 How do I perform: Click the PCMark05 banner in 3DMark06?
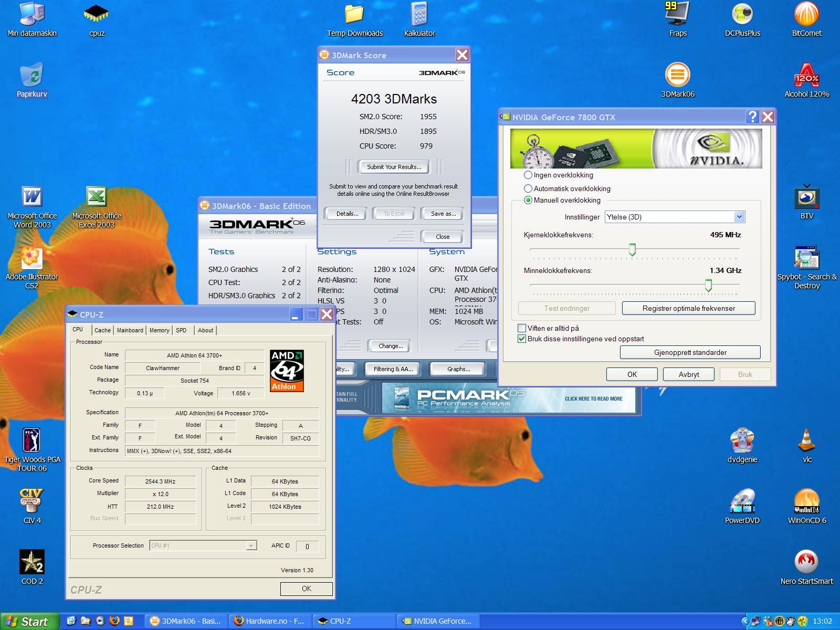509,398
